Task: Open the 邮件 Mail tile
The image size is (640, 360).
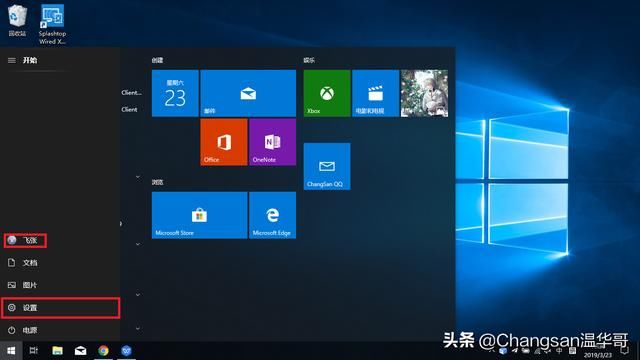Action: tap(248, 93)
